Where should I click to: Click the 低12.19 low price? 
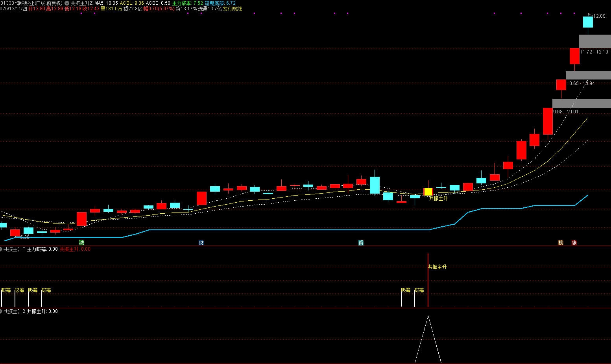click(x=73, y=9)
